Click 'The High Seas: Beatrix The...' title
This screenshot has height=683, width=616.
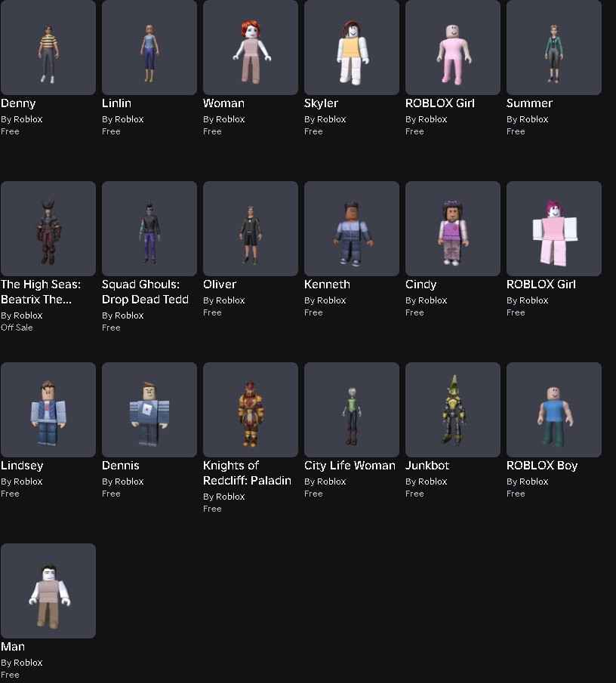[x=41, y=292]
